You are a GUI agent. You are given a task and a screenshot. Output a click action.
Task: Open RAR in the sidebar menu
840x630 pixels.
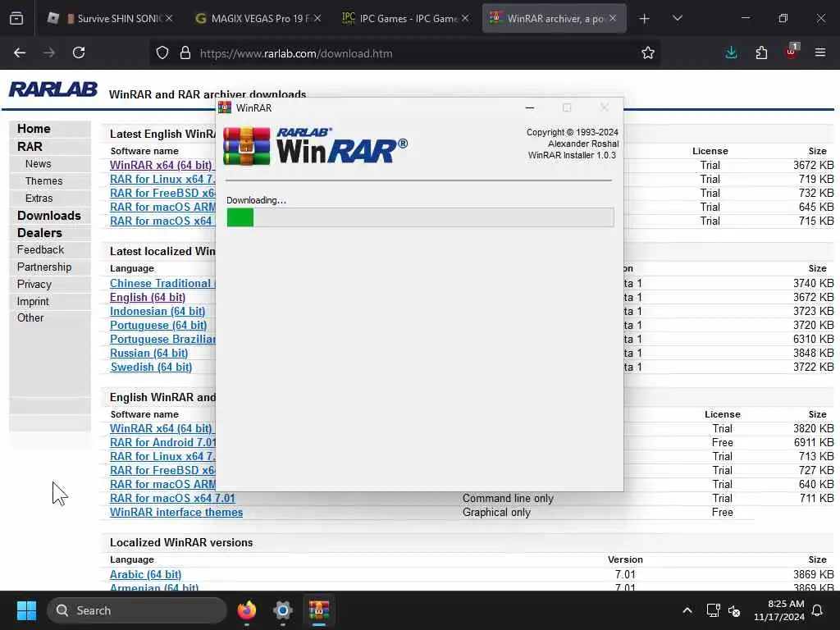pos(30,146)
